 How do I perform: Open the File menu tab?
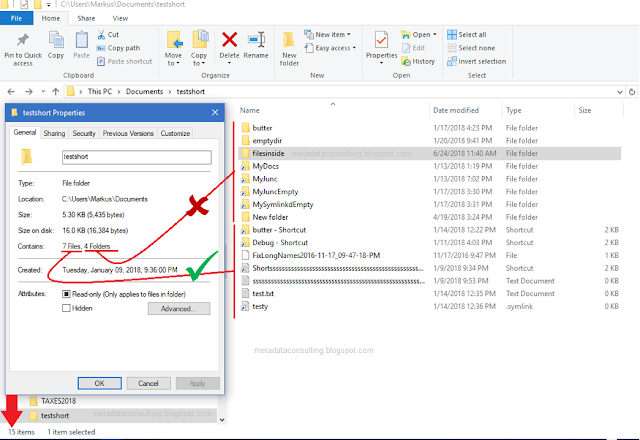(16, 18)
